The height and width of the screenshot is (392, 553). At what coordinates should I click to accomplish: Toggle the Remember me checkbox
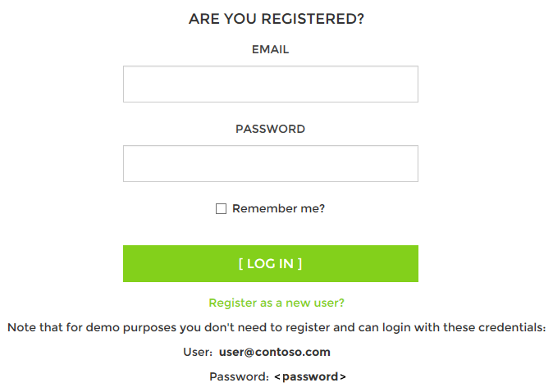[x=221, y=209]
